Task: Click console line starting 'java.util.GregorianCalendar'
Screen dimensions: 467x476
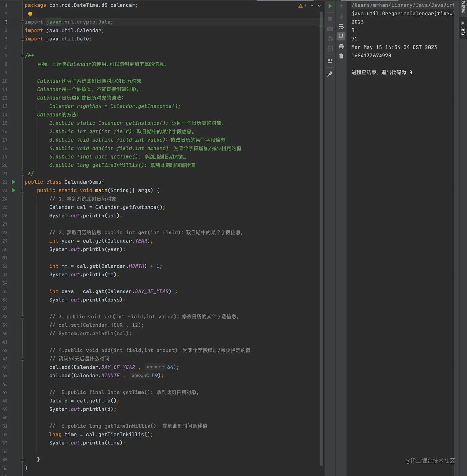Action: pyautogui.click(x=403, y=14)
